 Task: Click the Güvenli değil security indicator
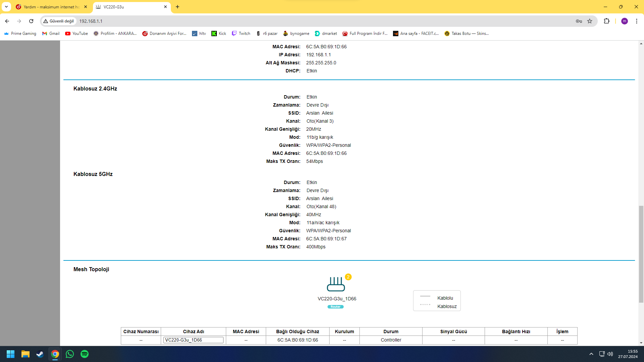58,21
